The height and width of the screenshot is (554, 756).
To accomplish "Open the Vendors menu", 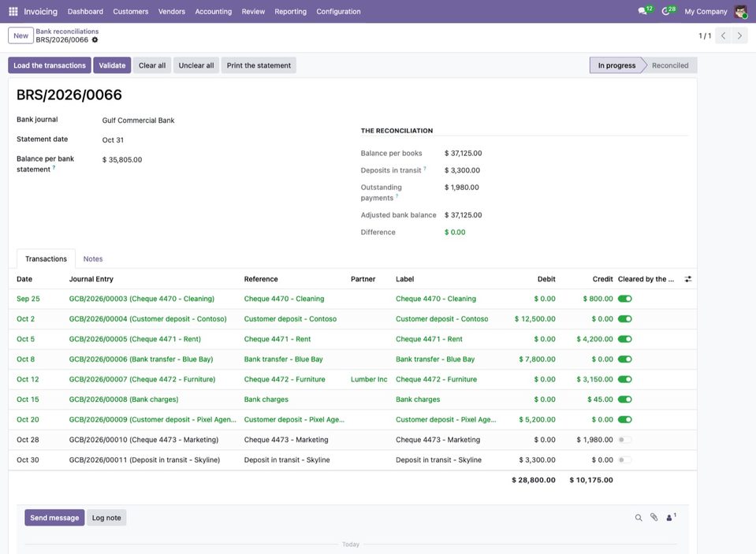I will click(x=172, y=12).
